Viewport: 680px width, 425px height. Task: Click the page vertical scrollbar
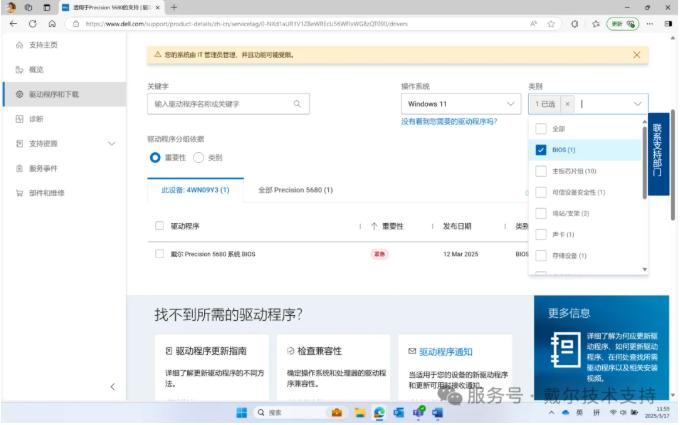tap(673, 165)
